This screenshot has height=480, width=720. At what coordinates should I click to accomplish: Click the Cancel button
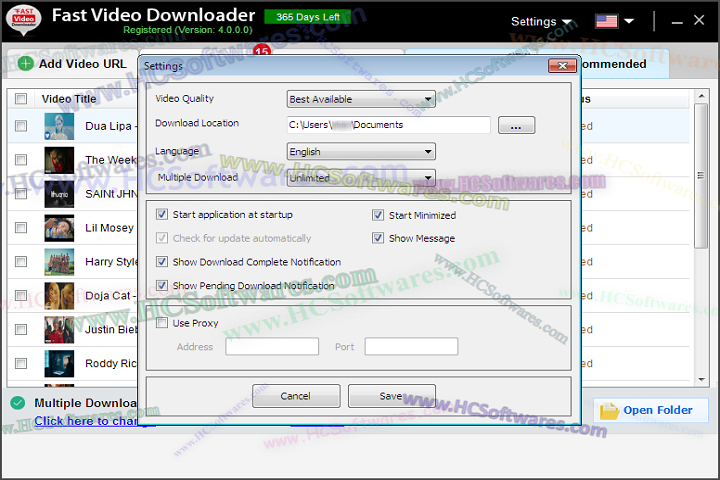pyautogui.click(x=296, y=396)
